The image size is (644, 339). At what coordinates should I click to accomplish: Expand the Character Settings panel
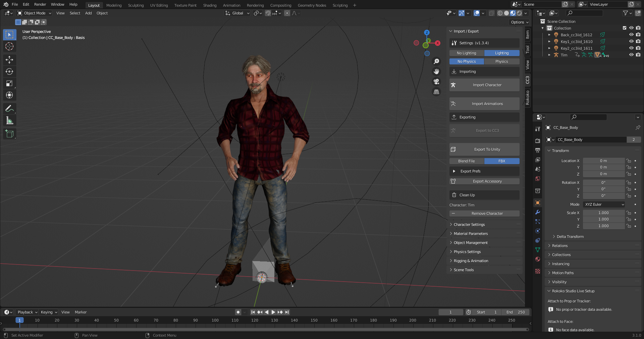(469, 225)
